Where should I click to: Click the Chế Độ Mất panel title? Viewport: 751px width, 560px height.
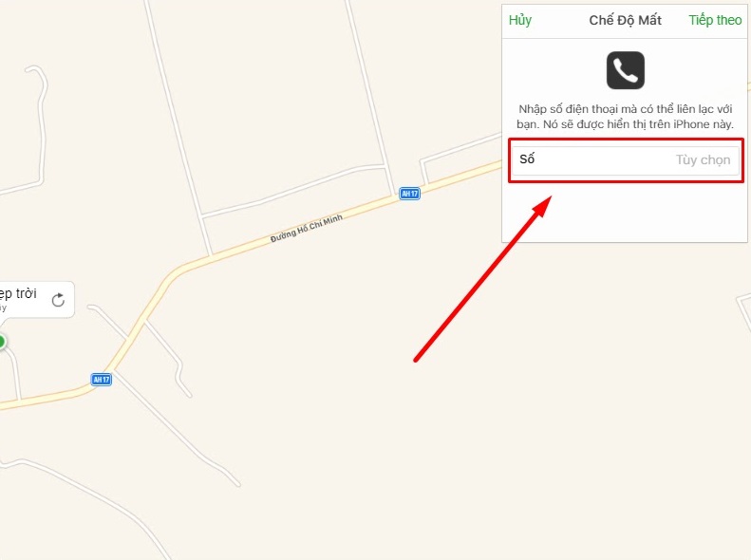point(625,20)
